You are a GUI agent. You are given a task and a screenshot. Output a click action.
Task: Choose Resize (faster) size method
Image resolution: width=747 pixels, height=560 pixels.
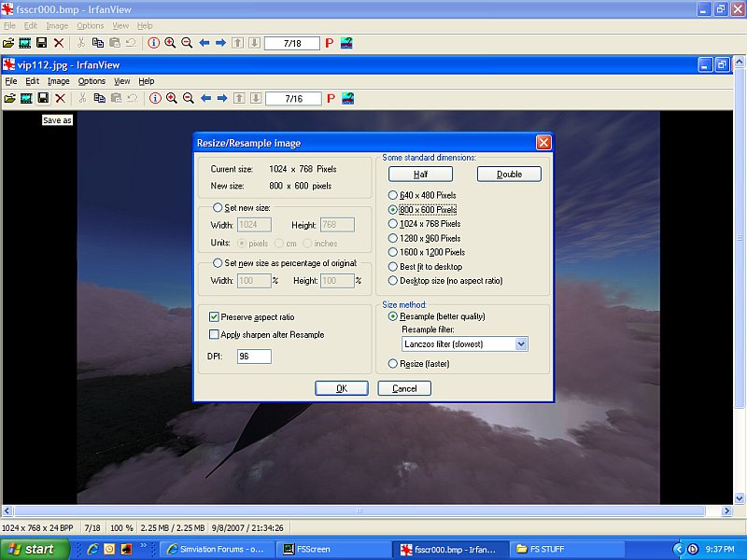[x=393, y=363]
